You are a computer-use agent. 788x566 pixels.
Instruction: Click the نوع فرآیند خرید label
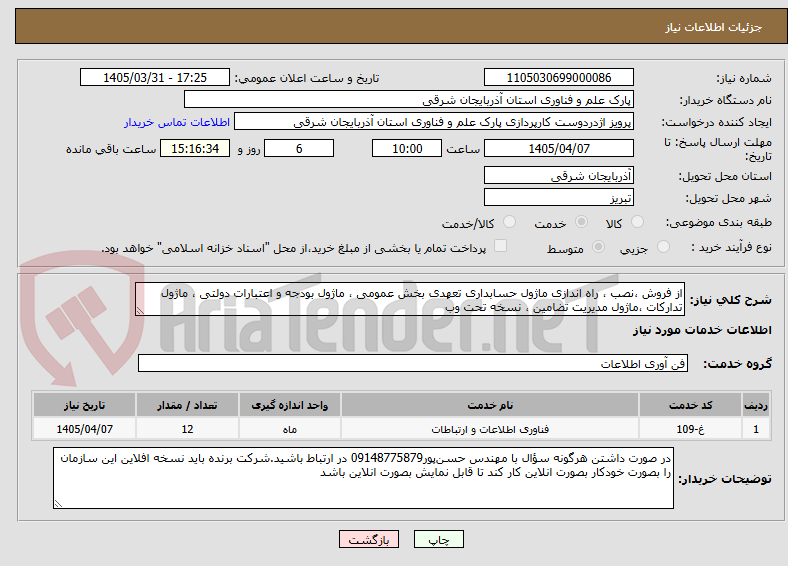(x=731, y=247)
